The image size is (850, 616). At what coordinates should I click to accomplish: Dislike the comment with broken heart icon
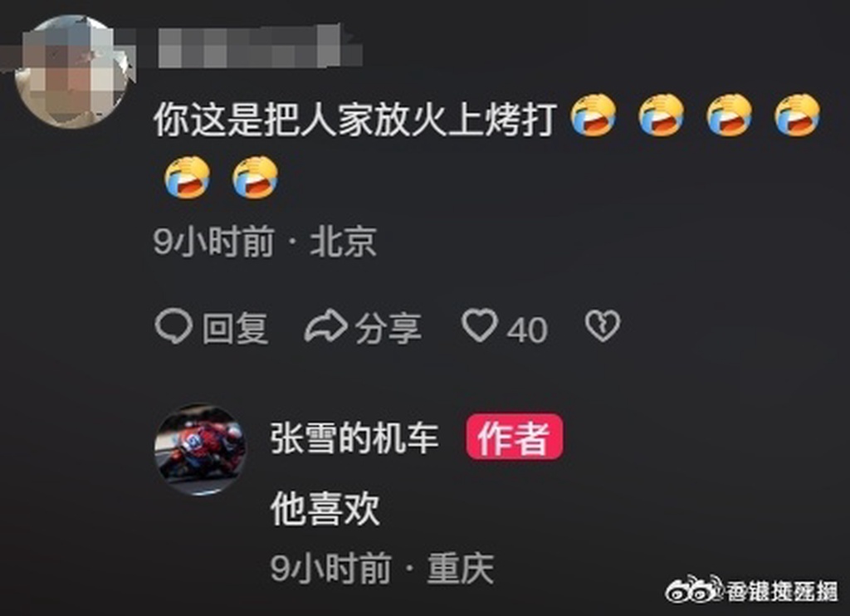tap(603, 326)
